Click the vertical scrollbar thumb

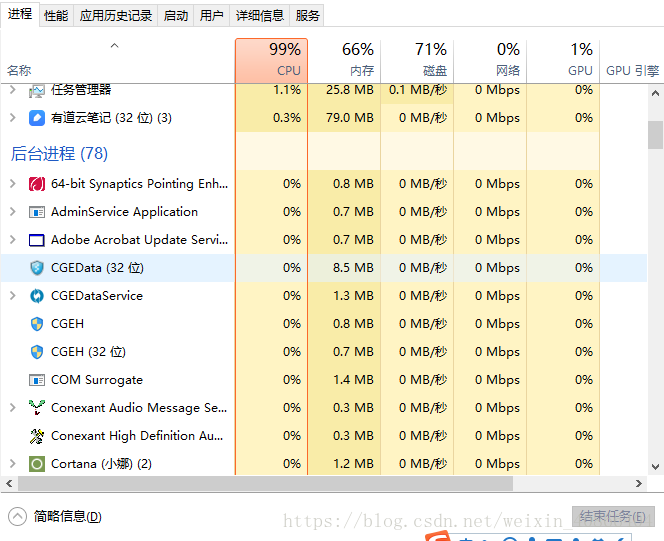655,135
